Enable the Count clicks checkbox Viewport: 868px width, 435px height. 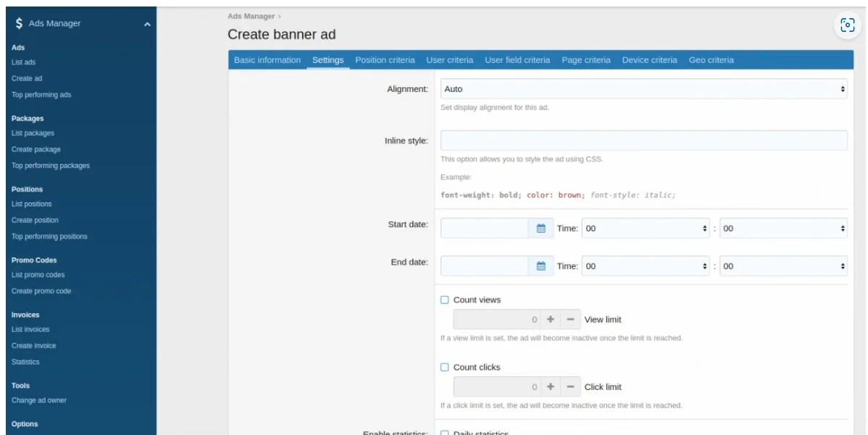[x=445, y=368]
